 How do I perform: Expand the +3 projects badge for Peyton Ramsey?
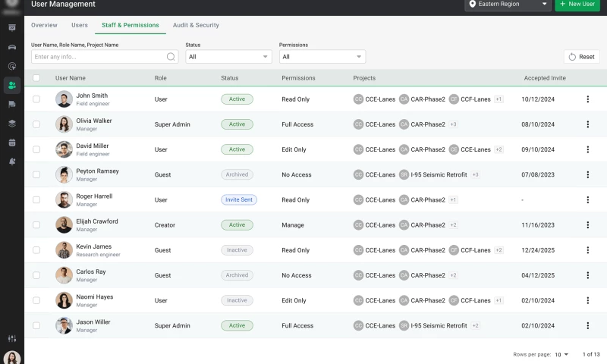[x=476, y=174]
